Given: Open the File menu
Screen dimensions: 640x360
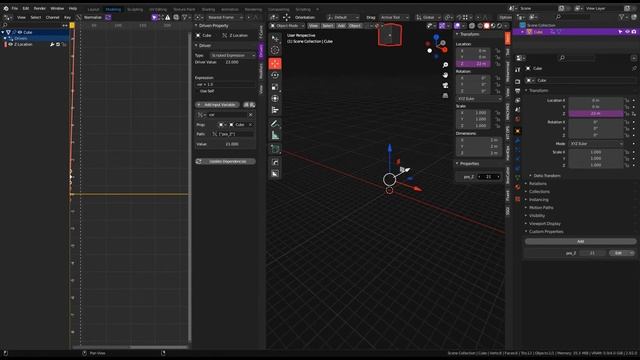Looking at the screenshot, I should [15, 8].
